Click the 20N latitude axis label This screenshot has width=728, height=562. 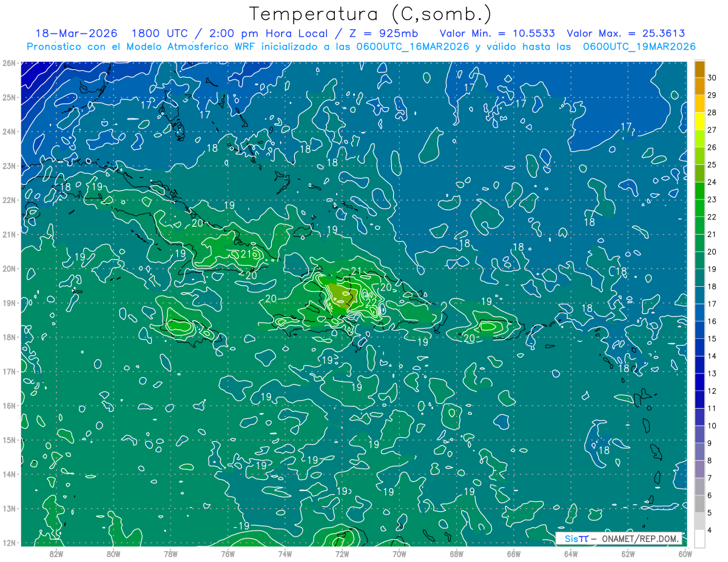(x=9, y=269)
